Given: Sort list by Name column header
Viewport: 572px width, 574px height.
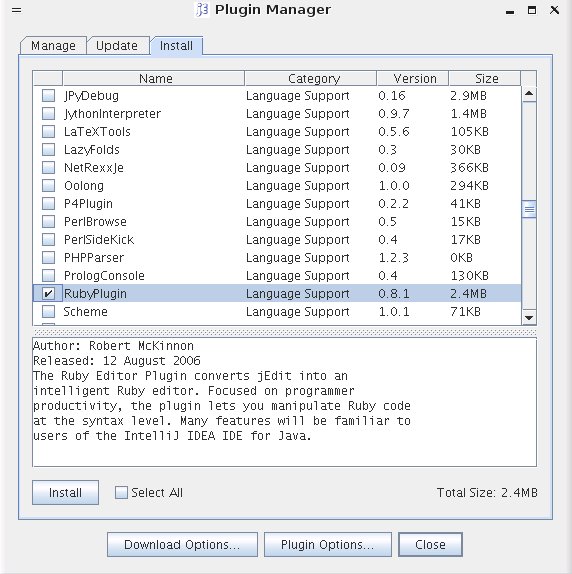Looking at the screenshot, I should point(154,78).
